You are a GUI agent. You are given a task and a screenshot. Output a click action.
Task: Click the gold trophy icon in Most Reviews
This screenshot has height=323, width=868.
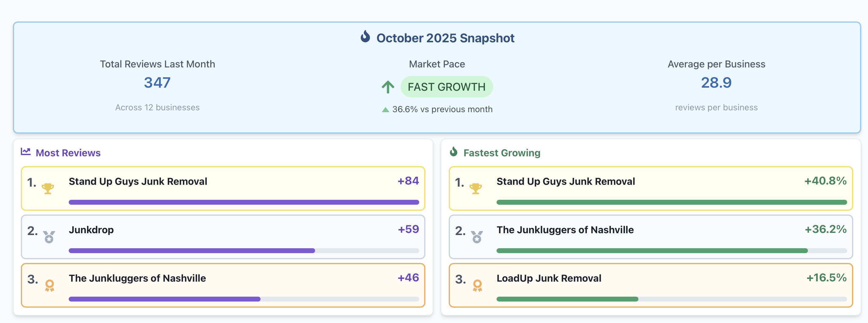tap(48, 188)
